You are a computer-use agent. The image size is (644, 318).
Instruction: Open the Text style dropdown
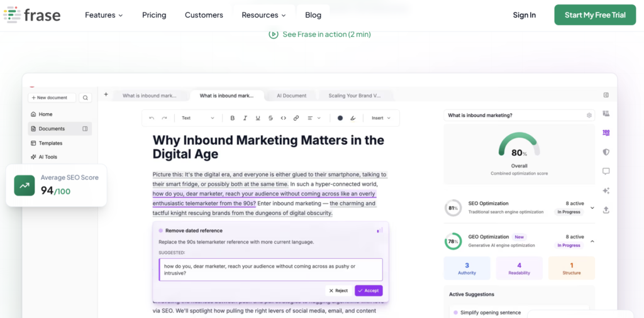point(197,118)
